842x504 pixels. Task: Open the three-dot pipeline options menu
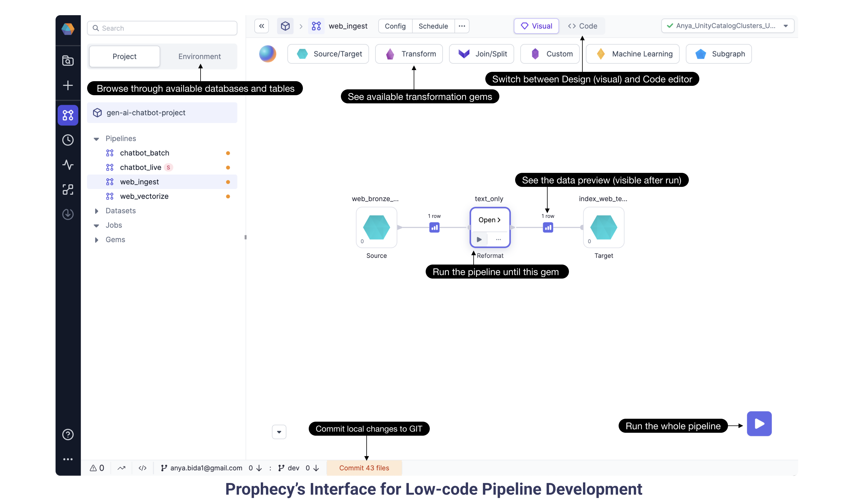462,26
